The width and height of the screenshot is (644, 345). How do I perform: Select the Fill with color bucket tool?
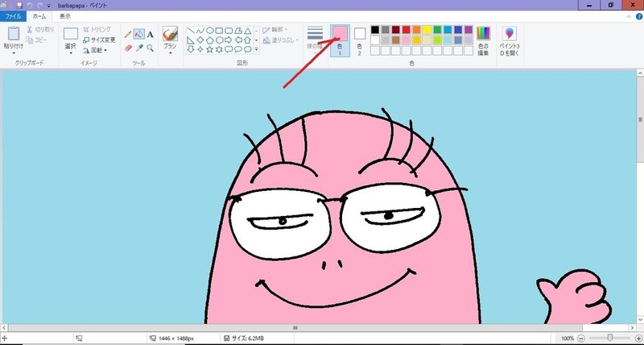(139, 35)
